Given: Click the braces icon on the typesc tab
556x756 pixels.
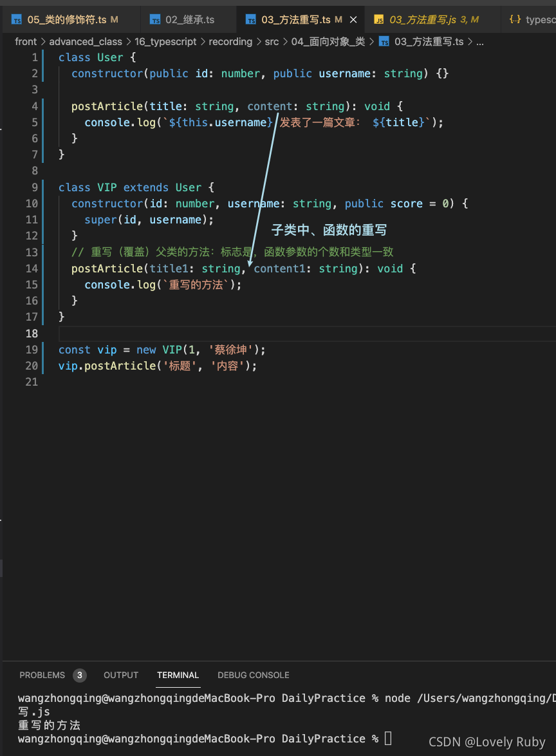Looking at the screenshot, I should pos(515,19).
